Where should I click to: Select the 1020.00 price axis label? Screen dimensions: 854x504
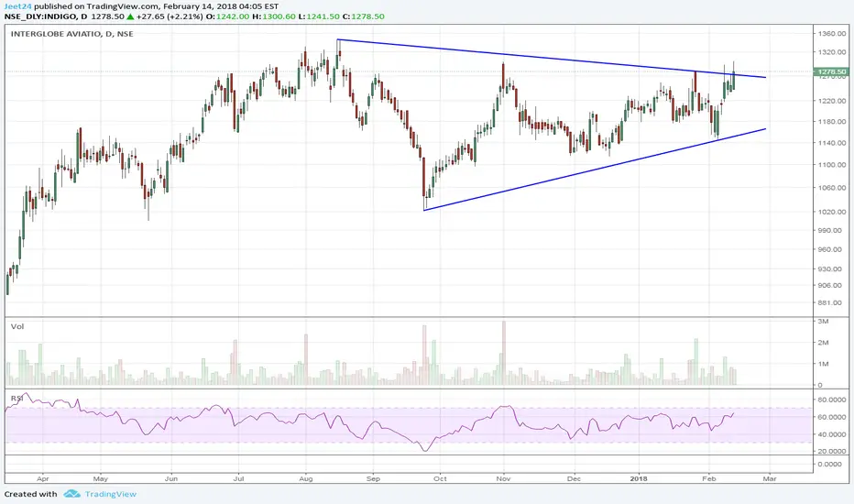(x=832, y=212)
